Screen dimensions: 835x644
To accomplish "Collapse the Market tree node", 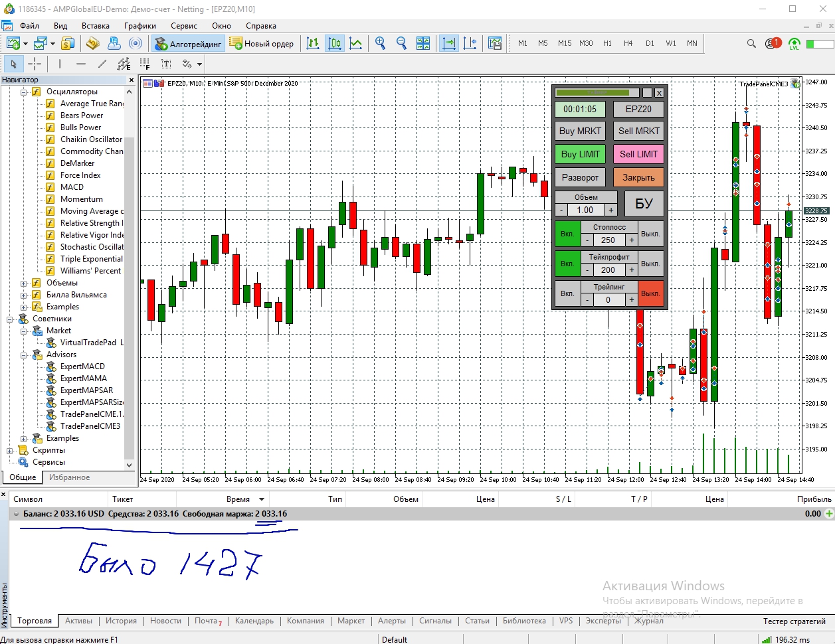I will pyautogui.click(x=23, y=331).
